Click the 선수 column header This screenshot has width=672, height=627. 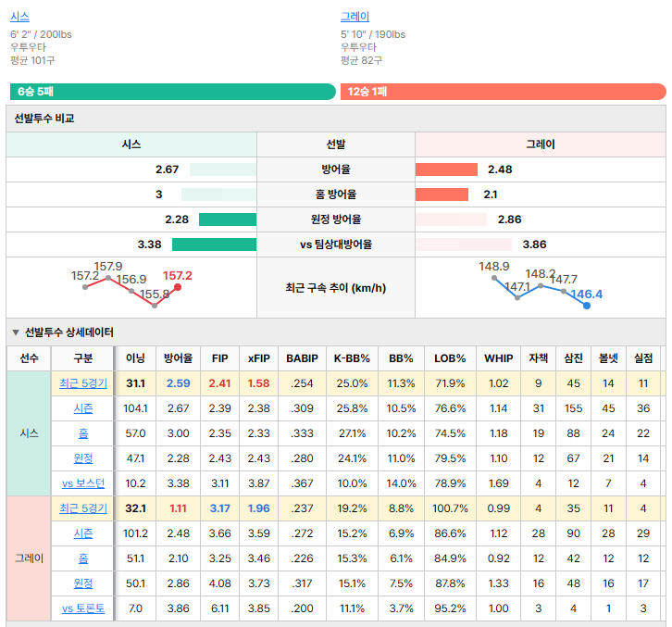tap(29, 358)
